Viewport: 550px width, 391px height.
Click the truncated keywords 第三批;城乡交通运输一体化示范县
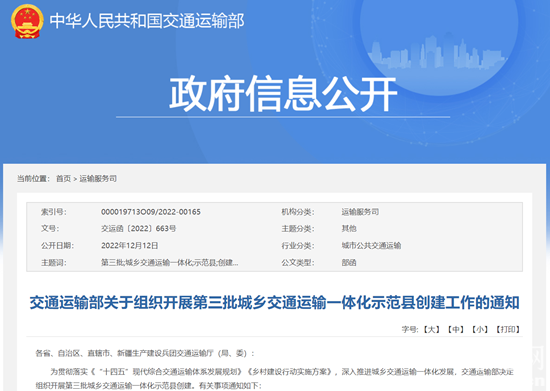click(170, 262)
